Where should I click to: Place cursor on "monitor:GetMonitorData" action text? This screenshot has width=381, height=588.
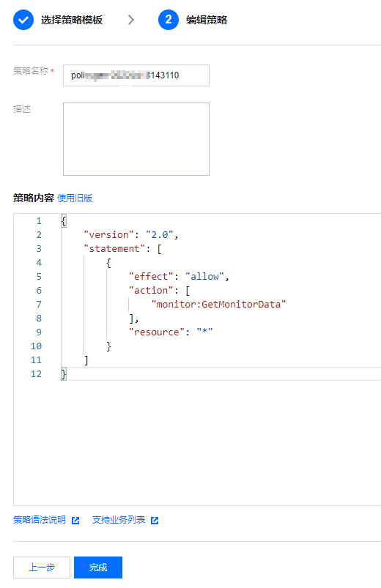(218, 305)
